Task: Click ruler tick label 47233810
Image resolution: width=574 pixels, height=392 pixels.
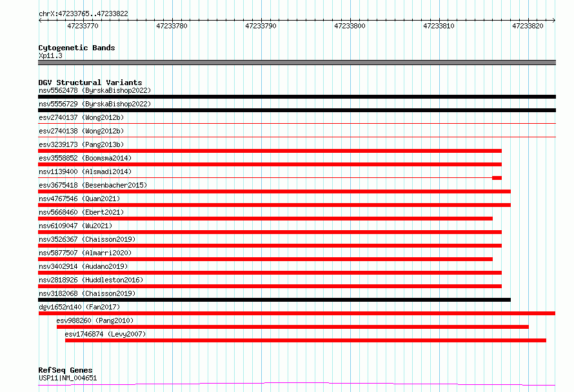Action: click(x=439, y=26)
